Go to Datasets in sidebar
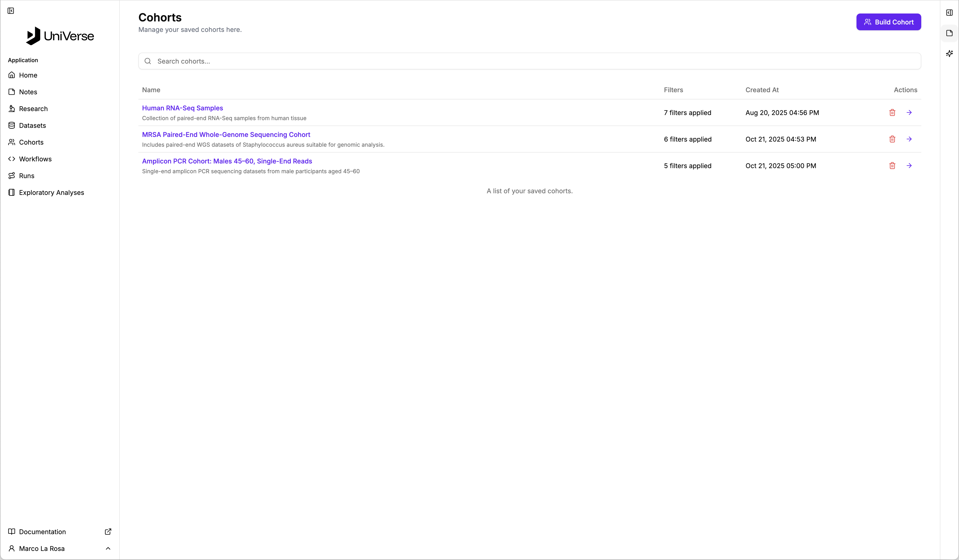The image size is (959, 560). (x=32, y=126)
